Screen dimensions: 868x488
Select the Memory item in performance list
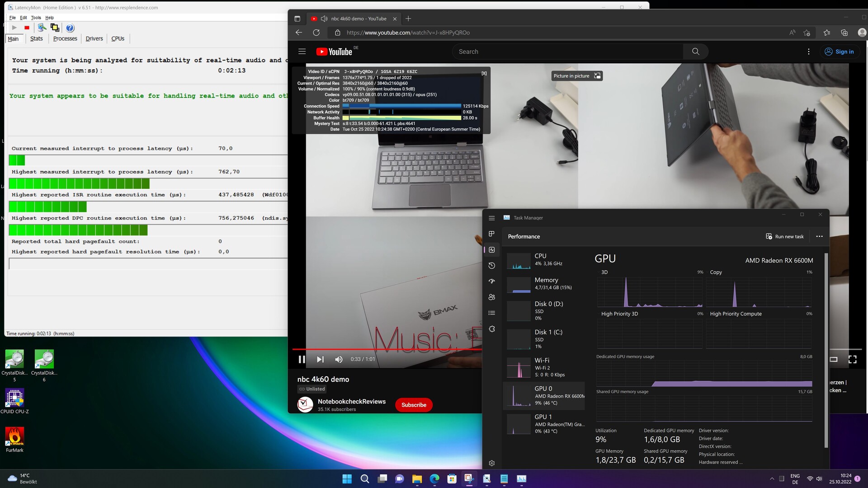[546, 283]
